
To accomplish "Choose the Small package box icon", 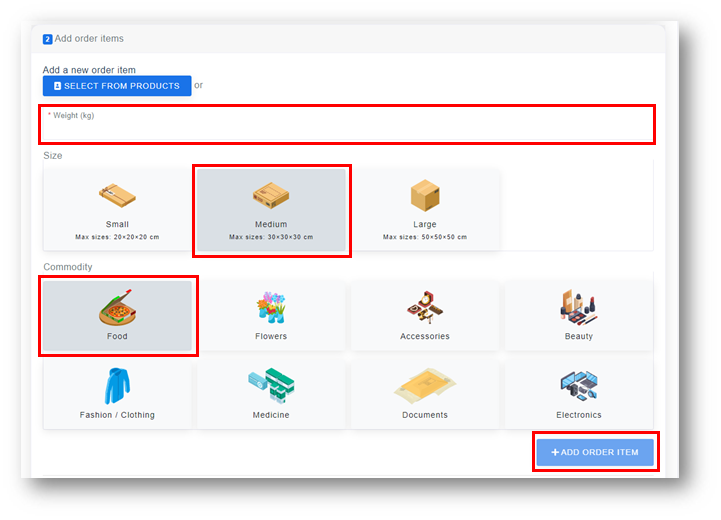I will tap(117, 195).
